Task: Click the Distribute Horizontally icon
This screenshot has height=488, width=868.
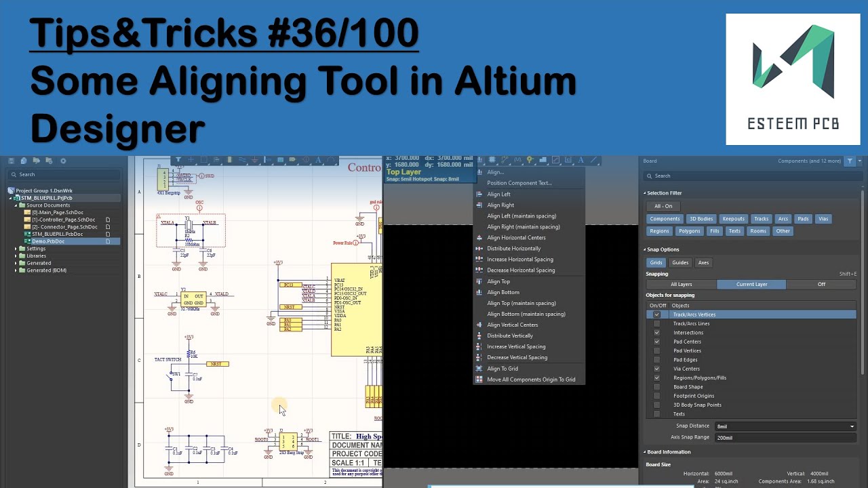Action: click(480, 248)
